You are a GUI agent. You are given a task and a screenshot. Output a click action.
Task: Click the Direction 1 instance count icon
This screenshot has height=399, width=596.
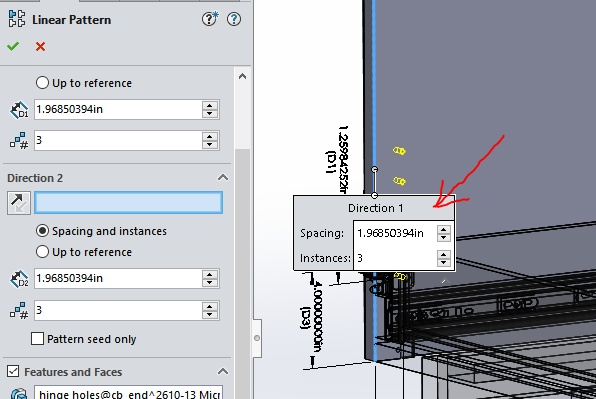19,140
